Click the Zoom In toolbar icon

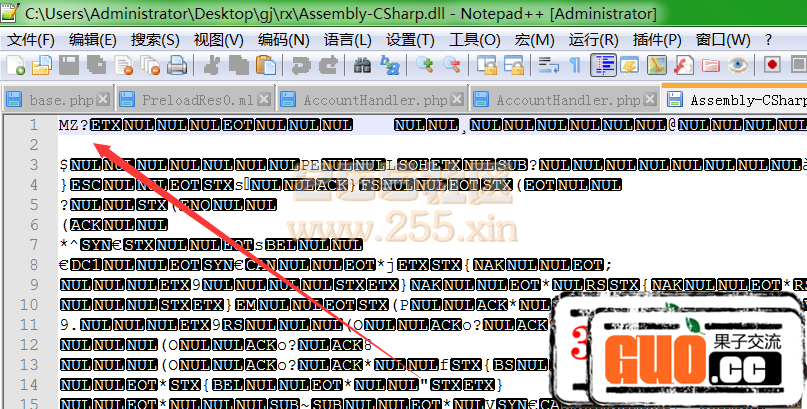coord(426,66)
